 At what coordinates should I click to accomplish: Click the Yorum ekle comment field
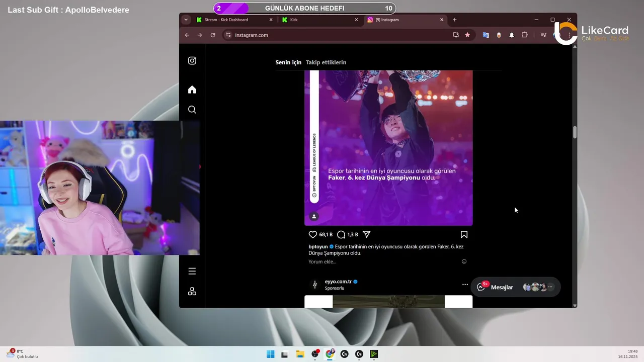coord(382,261)
